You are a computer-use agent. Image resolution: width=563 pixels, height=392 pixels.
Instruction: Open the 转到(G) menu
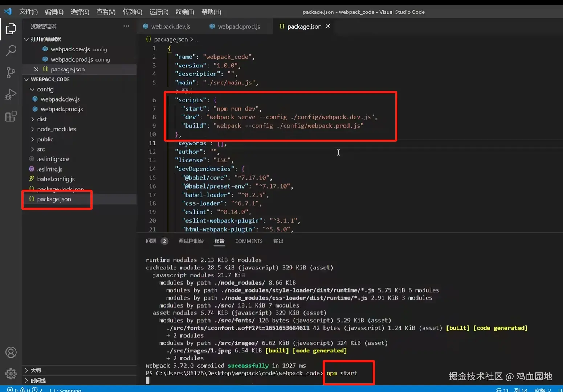pyautogui.click(x=132, y=12)
